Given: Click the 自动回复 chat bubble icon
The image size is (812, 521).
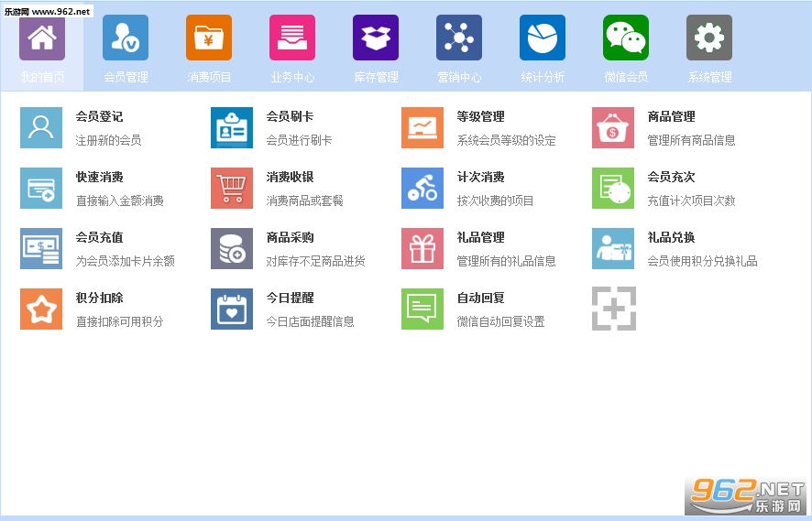Looking at the screenshot, I should click(422, 309).
